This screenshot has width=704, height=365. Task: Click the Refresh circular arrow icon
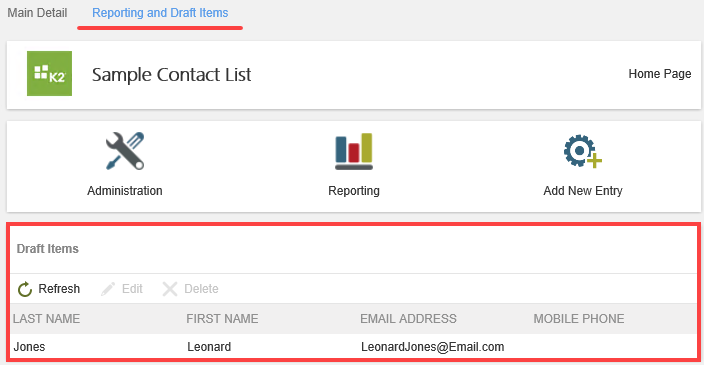click(x=25, y=289)
